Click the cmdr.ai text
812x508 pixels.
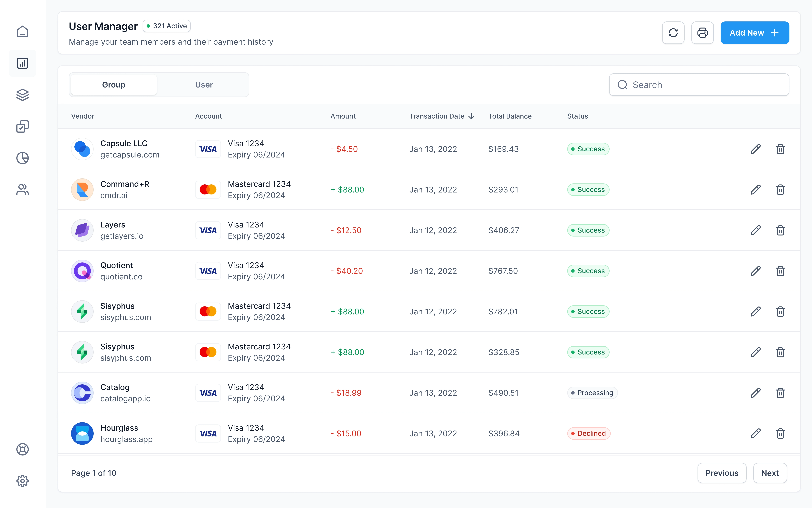(x=114, y=196)
